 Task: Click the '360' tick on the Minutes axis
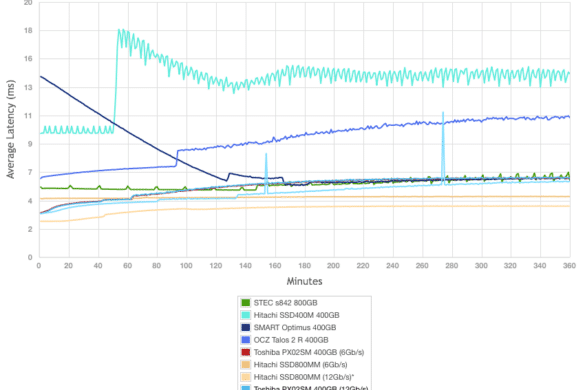coord(569,266)
